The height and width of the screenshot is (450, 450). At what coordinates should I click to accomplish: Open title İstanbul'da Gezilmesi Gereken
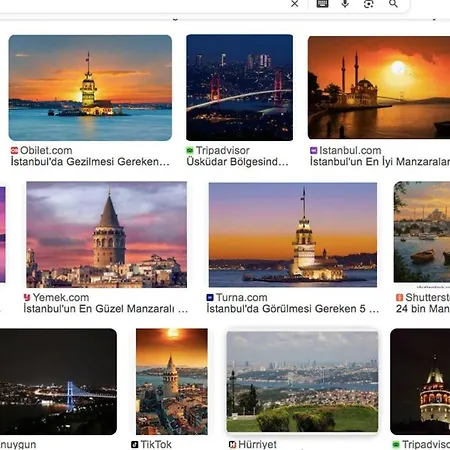tap(90, 162)
